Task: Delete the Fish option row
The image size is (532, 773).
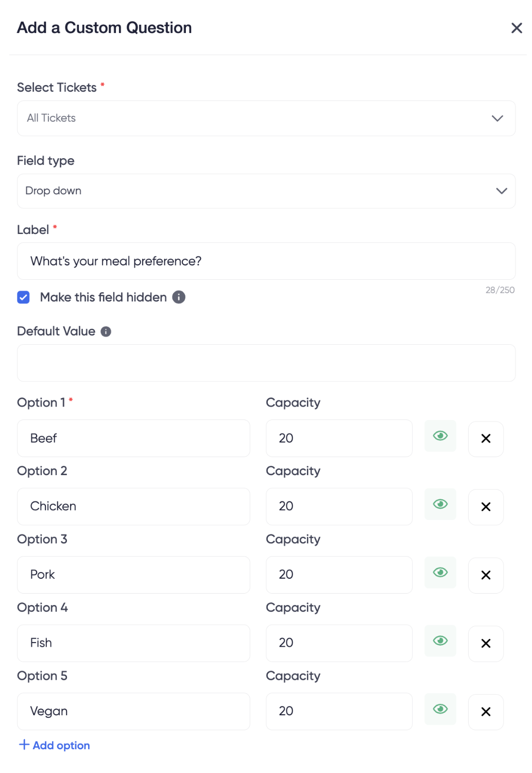Action: [486, 643]
